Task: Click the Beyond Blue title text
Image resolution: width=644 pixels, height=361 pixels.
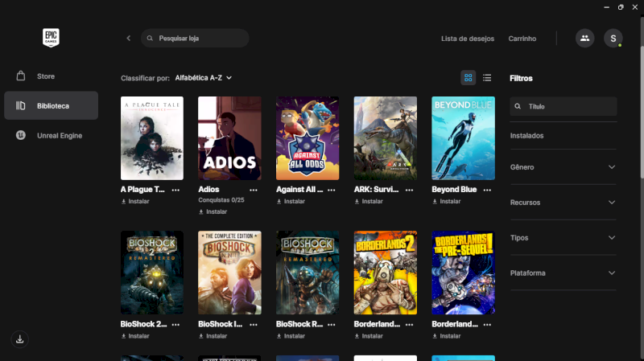Action: tap(454, 190)
